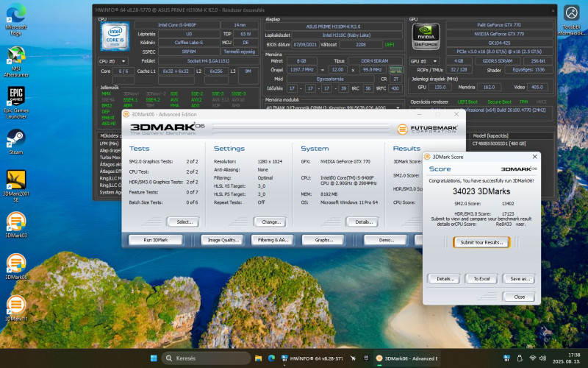588x368 pixels.
Task: Expand the CPU #0 dropdown in HWiNFO
Action: (x=113, y=61)
